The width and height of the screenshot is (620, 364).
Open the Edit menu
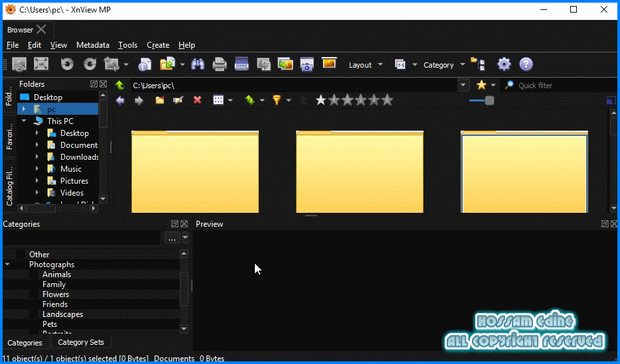(35, 45)
